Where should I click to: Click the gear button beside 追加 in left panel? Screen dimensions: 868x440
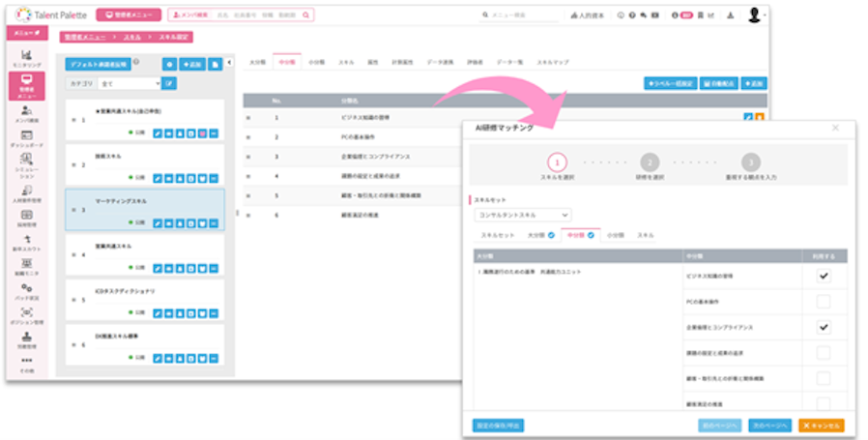click(170, 64)
